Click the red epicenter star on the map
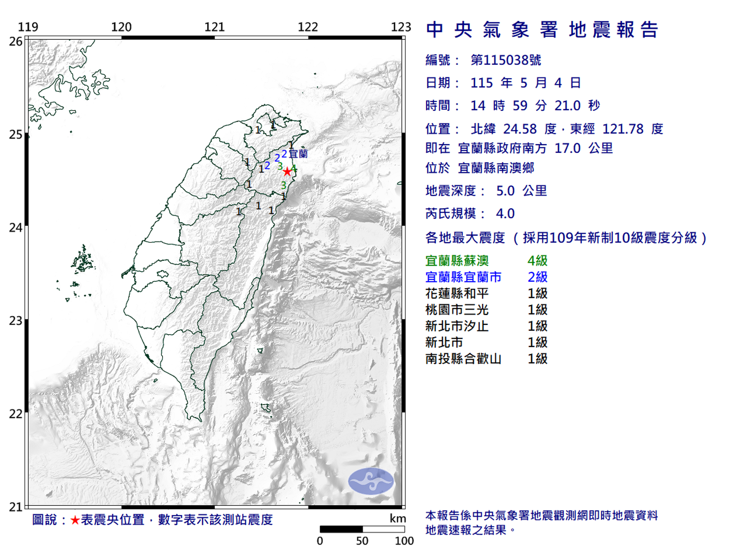This screenshot has width=747, height=560. (x=287, y=172)
